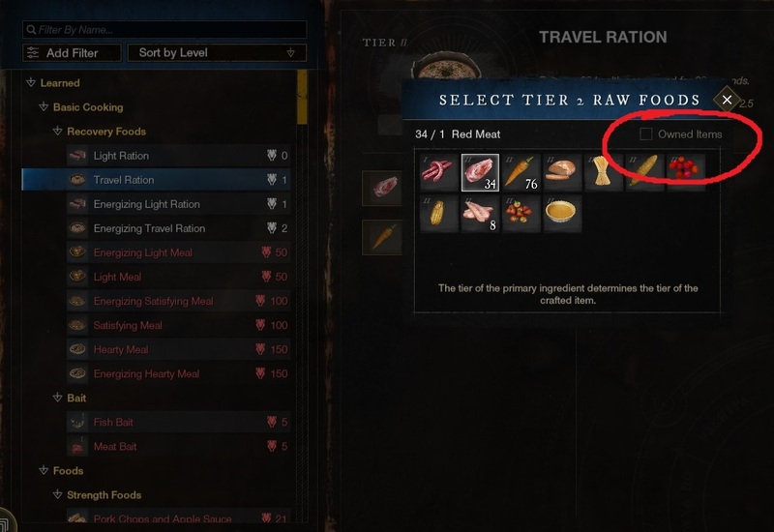The width and height of the screenshot is (774, 532).
Task: Select the sausage ingredient icon
Action: coord(439,172)
